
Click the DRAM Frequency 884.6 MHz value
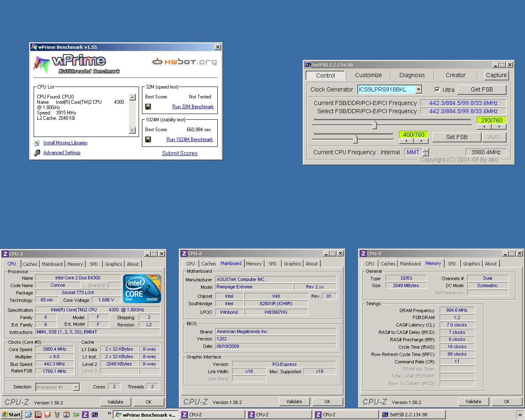tap(457, 310)
